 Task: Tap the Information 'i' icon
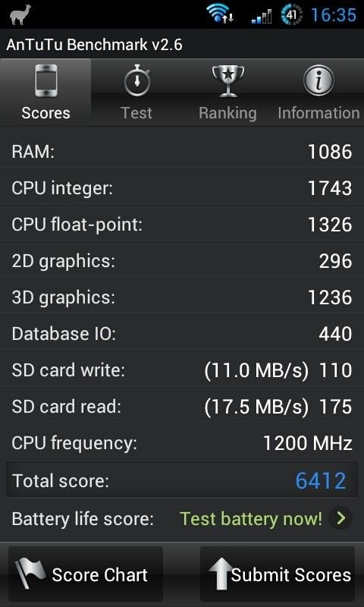(x=318, y=80)
